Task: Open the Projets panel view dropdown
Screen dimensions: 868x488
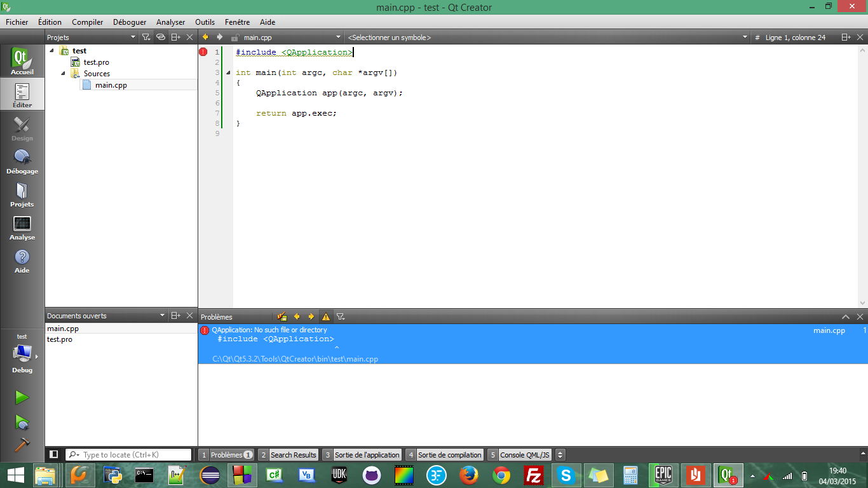Action: (x=133, y=37)
